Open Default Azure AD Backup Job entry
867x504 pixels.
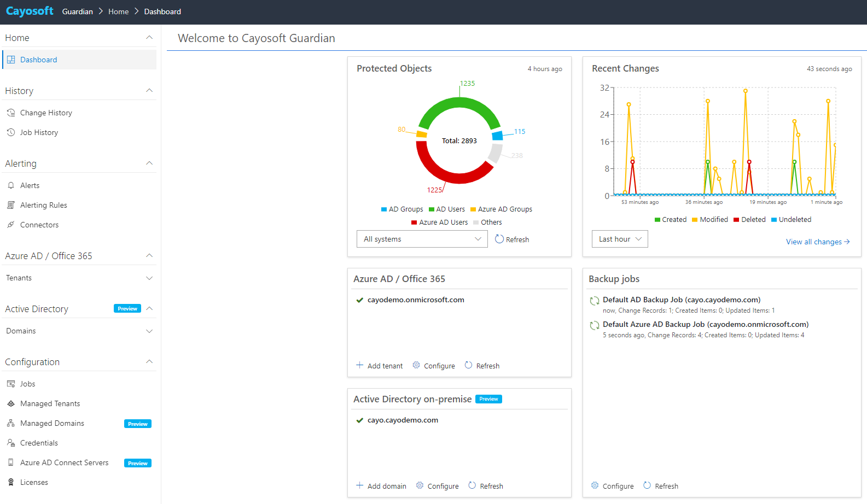click(706, 324)
